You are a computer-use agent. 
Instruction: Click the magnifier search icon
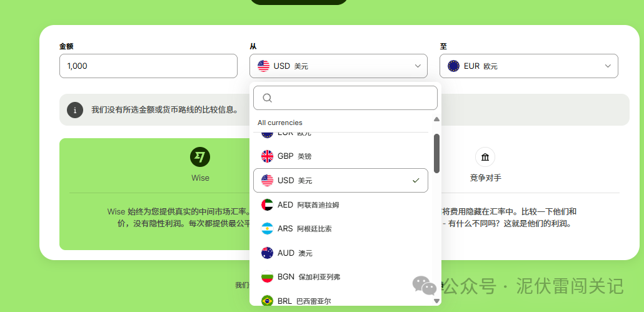tap(268, 98)
